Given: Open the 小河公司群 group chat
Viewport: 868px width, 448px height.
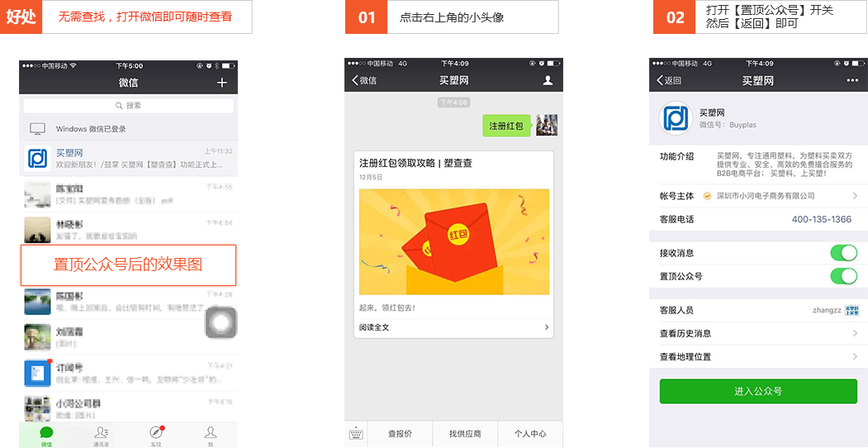Looking at the screenshot, I should [x=129, y=408].
